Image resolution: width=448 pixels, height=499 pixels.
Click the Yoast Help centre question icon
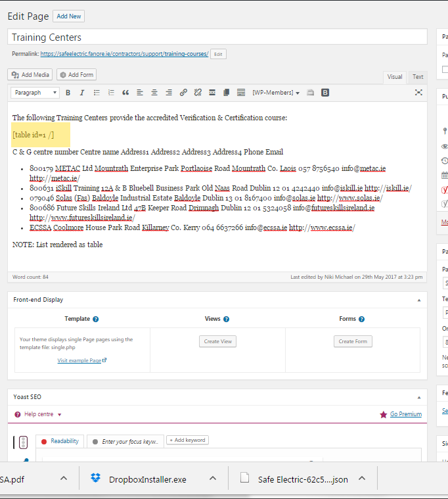click(x=18, y=414)
